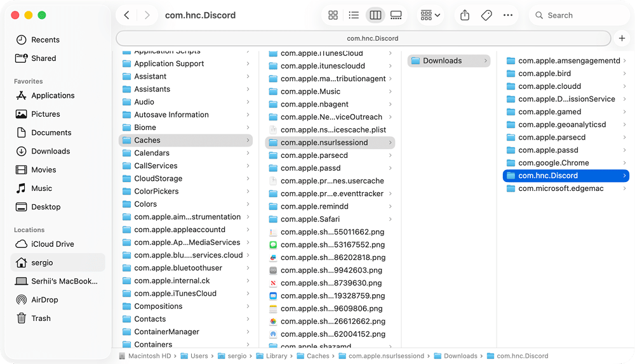Screen dimensions: 635x364
Task: Select the com.apple.ns...icescache.plist file
Action: coord(330,130)
